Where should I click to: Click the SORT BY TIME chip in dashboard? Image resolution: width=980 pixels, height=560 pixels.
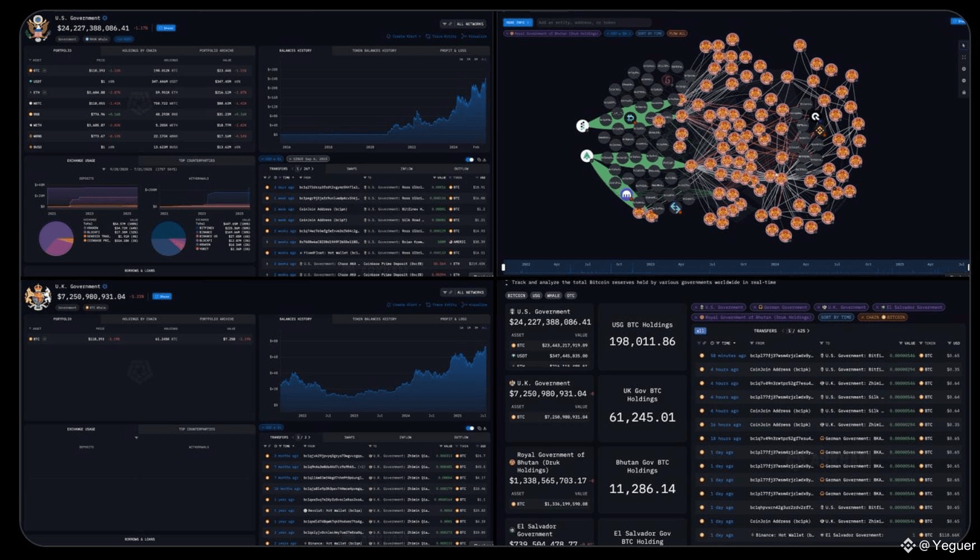point(836,318)
